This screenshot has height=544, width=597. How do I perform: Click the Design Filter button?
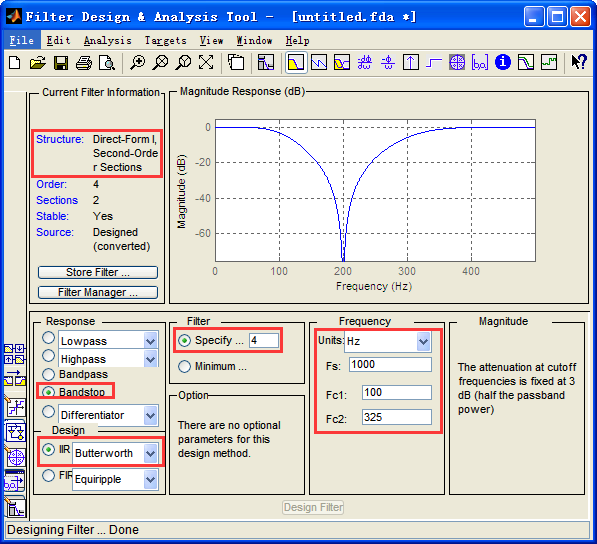313,507
